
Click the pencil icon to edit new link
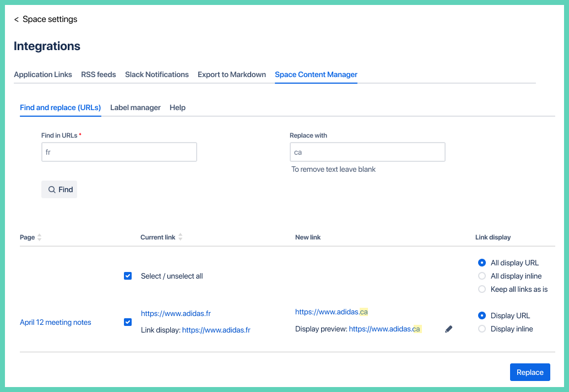pos(448,328)
